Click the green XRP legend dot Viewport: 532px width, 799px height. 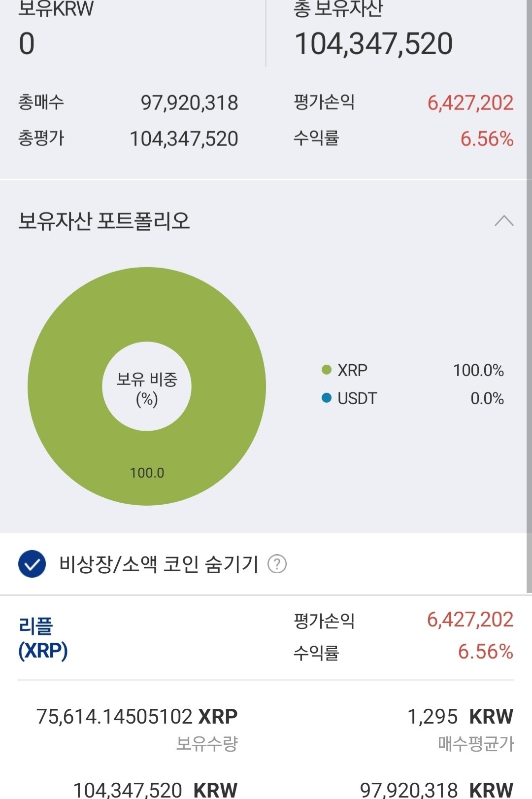click(326, 370)
